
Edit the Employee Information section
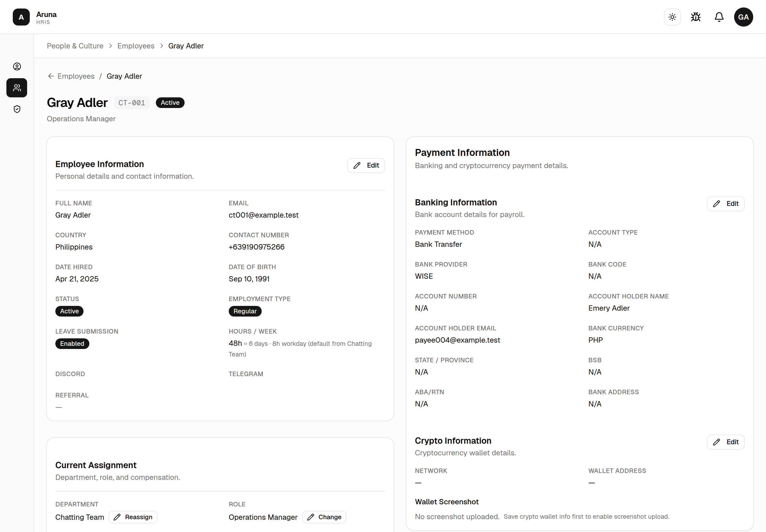(x=366, y=165)
